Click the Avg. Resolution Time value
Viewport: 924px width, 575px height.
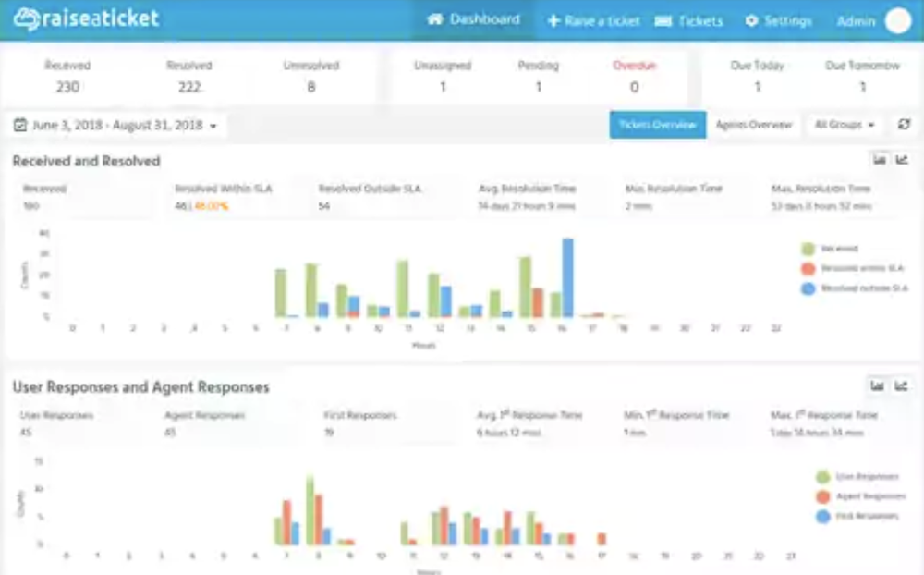pos(527,206)
